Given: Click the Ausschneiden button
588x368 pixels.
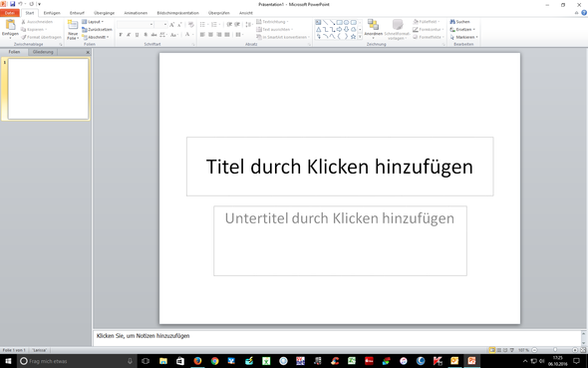Looking at the screenshot, I should point(37,22).
